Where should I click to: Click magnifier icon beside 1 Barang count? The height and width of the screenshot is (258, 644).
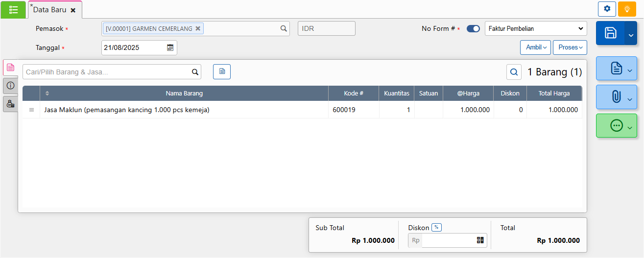pyautogui.click(x=514, y=72)
